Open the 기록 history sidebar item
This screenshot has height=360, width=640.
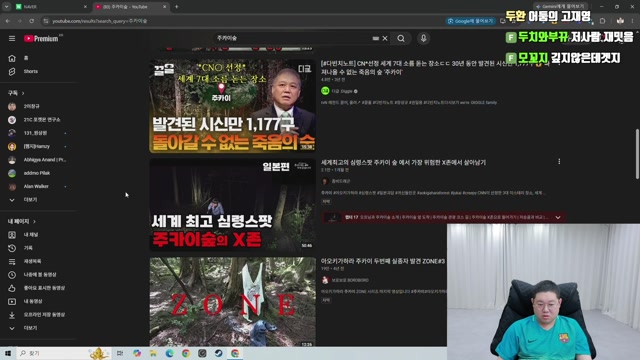coord(20,248)
